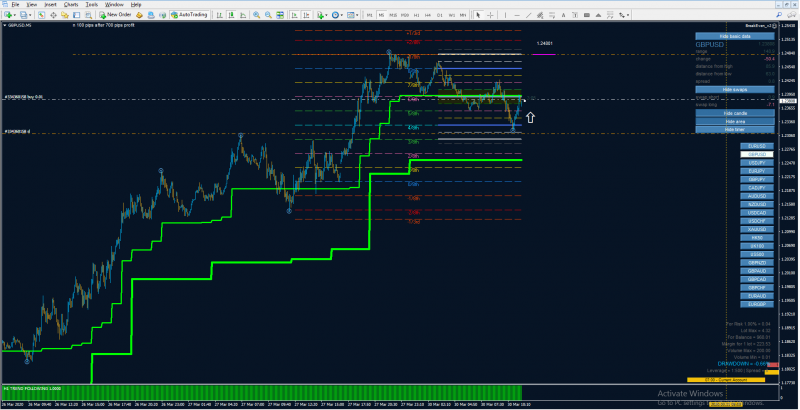The height and width of the screenshot is (410, 800).
Task: Select the MN timeframe
Action: point(463,15)
